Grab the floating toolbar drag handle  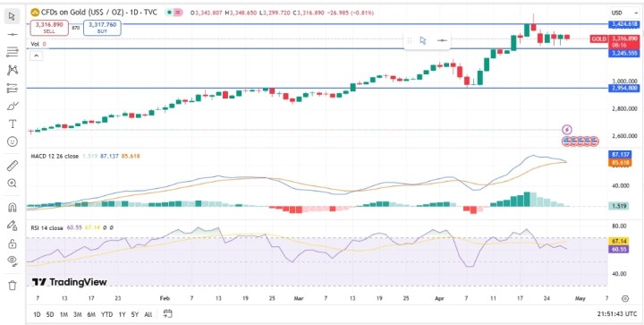tap(409, 40)
